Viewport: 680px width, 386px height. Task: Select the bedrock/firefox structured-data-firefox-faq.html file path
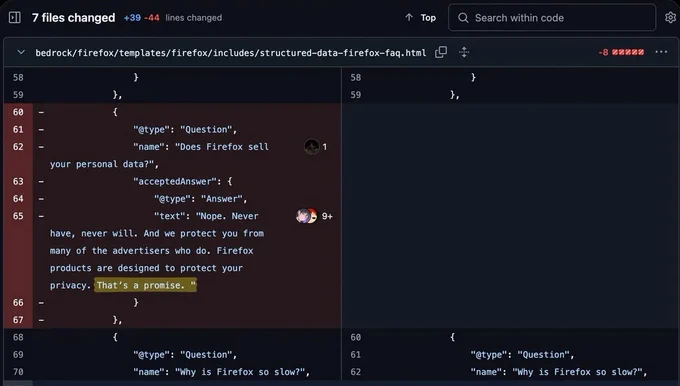tap(231, 53)
